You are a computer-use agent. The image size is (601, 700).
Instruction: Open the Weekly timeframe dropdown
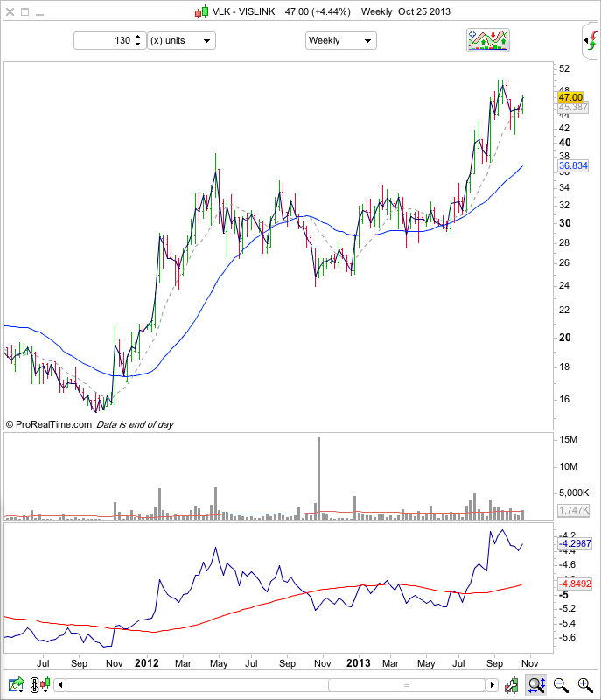point(341,40)
